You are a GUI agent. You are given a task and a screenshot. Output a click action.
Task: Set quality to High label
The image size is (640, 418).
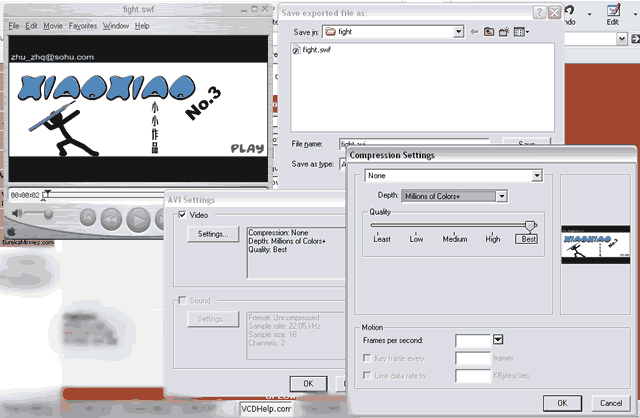coord(493,239)
